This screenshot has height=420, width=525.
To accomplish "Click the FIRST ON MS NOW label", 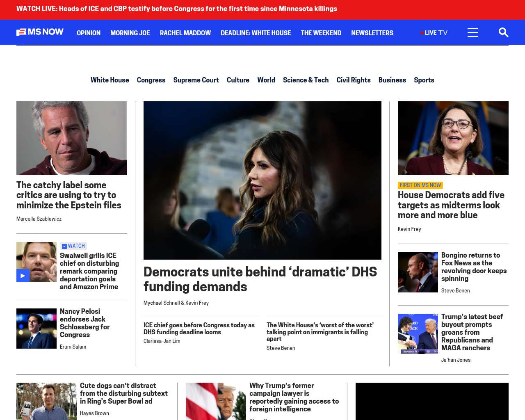I will [420, 185].
